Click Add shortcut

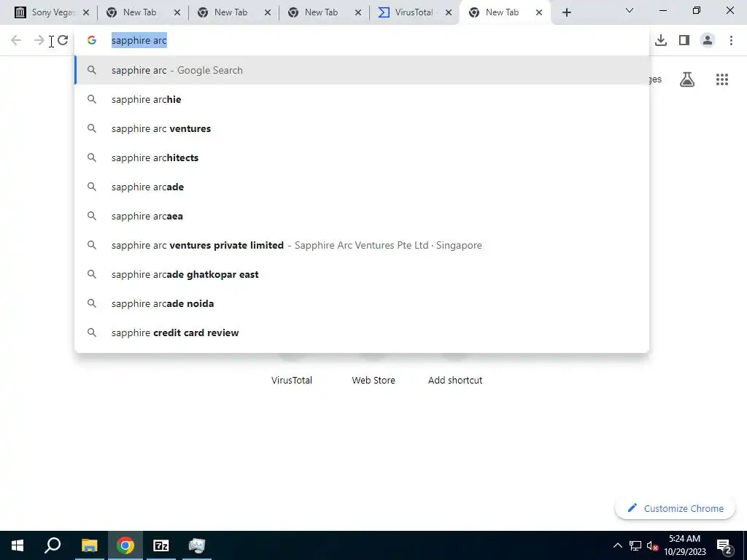click(x=455, y=379)
